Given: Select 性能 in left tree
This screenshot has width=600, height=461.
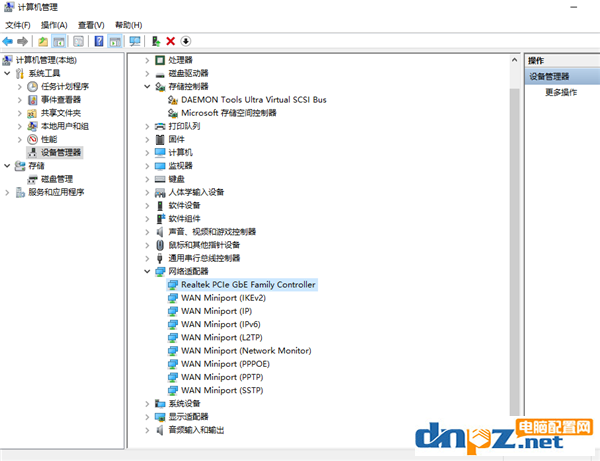Looking at the screenshot, I should pos(49,139).
